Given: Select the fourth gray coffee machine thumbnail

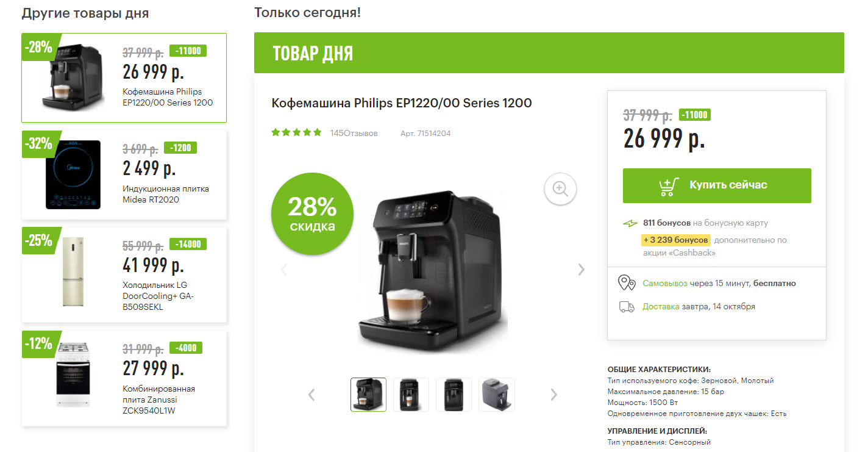Looking at the screenshot, I should [x=497, y=395].
